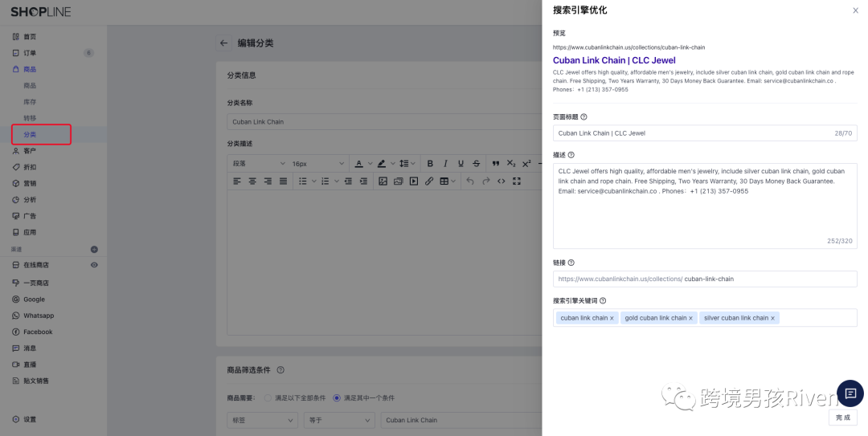Remove the 'gold cuban link chain' keyword tag
Image resolution: width=868 pixels, height=436 pixels.
tap(691, 318)
